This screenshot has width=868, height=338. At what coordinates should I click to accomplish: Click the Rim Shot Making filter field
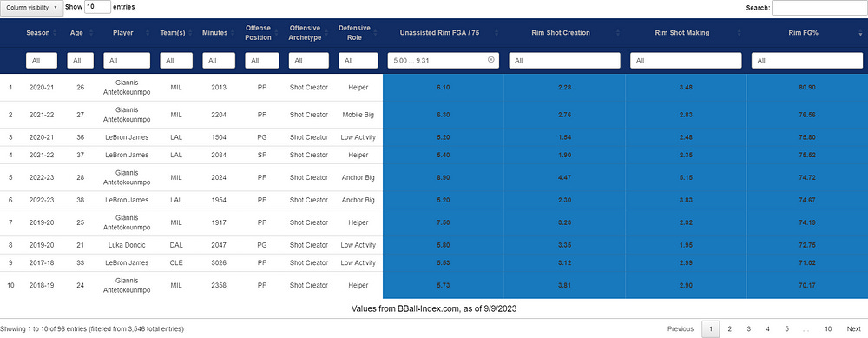click(686, 61)
